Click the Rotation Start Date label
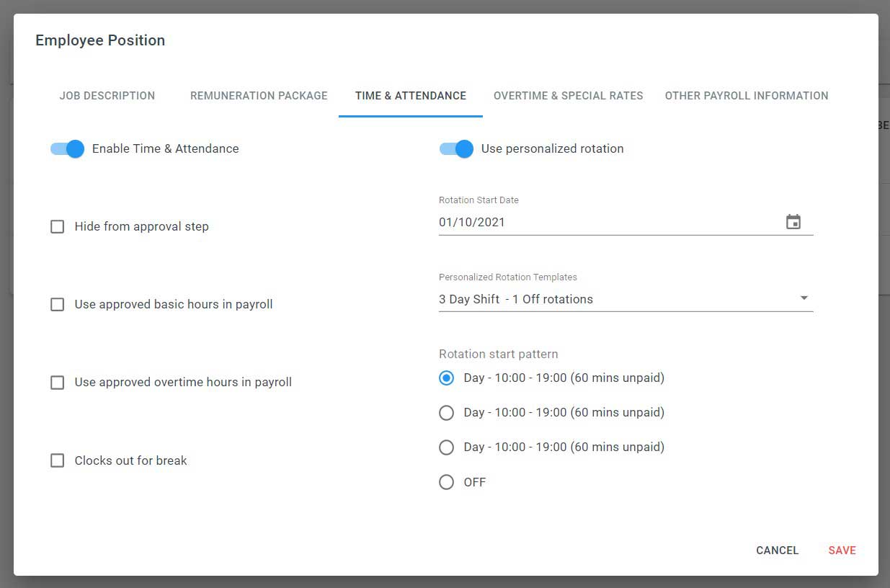The height and width of the screenshot is (588, 890). [x=479, y=200]
